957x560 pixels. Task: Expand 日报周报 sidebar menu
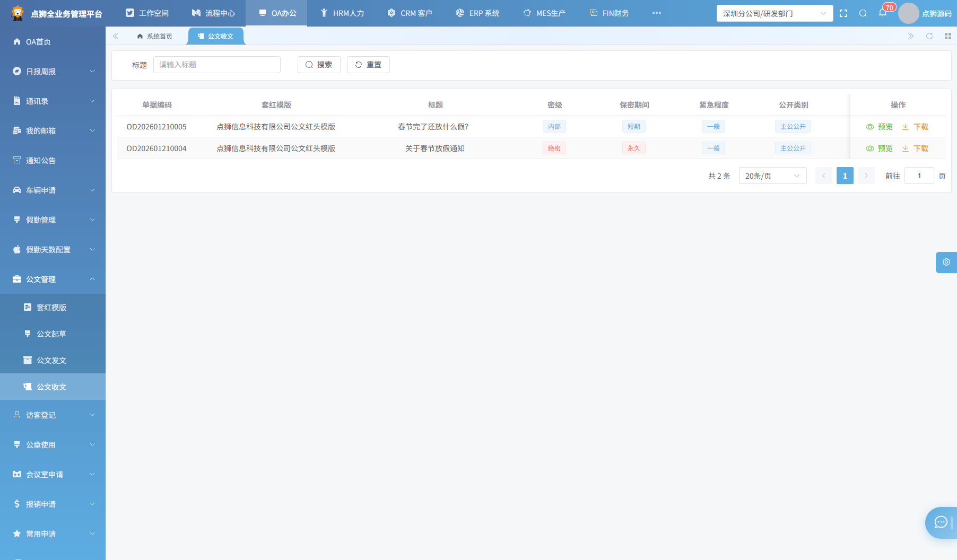click(53, 71)
